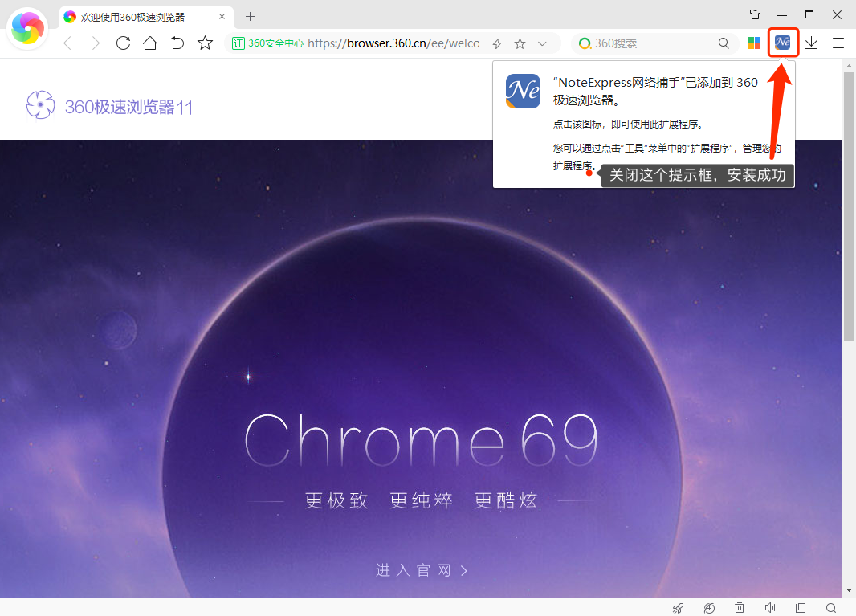Close the browser window
Viewport: 856px width, 616px height.
tap(837, 14)
